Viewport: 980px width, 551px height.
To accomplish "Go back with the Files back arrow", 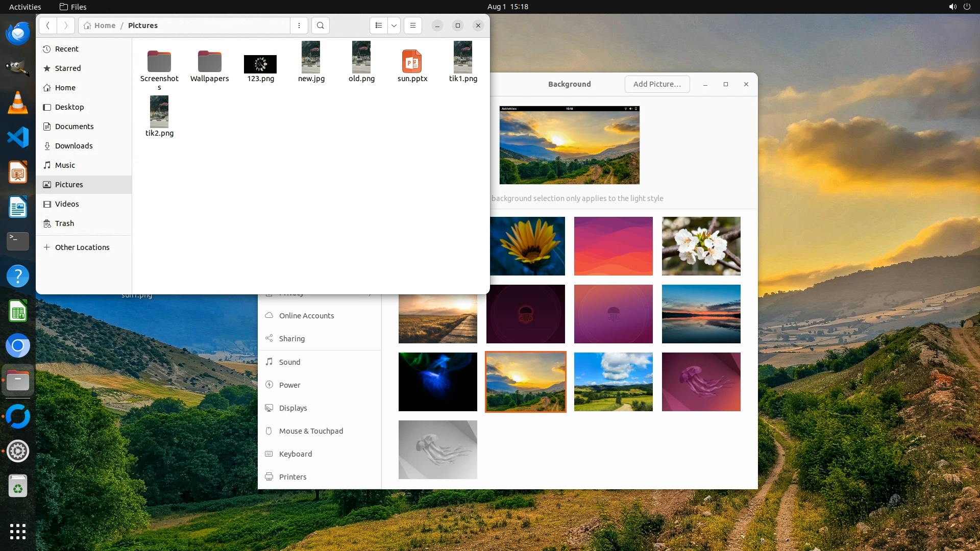I will coord(48,26).
